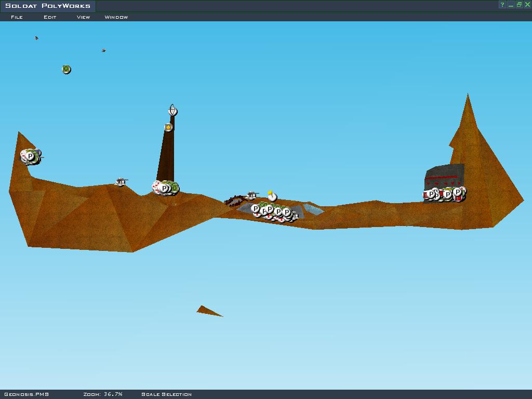Select the isolated green spawn marker in sky
The width and height of the screenshot is (532, 399).
(66, 69)
